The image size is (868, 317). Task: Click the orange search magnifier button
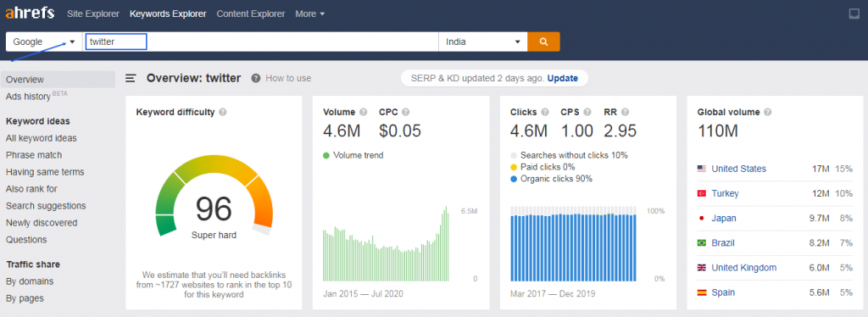pos(543,42)
